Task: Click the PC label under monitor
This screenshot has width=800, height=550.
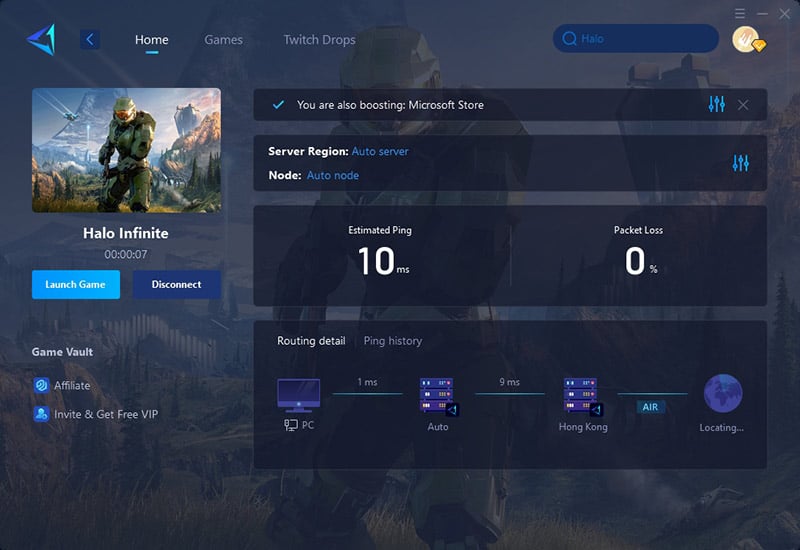Action: click(308, 425)
